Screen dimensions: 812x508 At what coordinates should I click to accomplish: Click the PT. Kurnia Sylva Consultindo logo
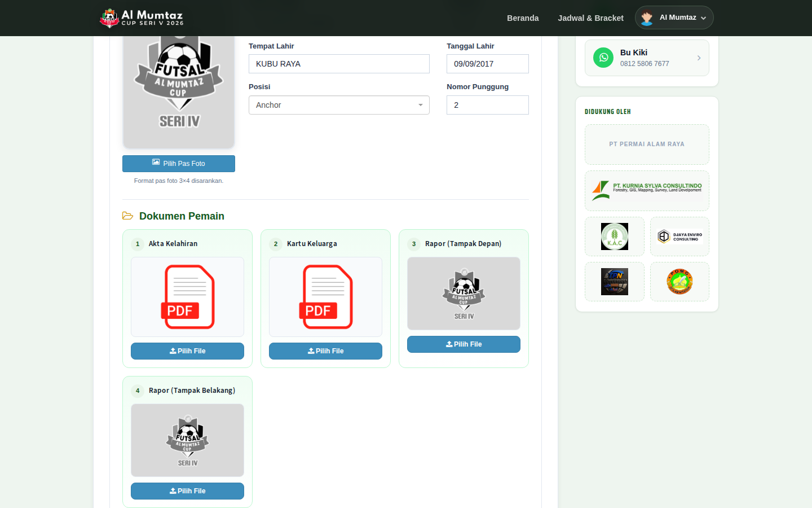click(647, 190)
